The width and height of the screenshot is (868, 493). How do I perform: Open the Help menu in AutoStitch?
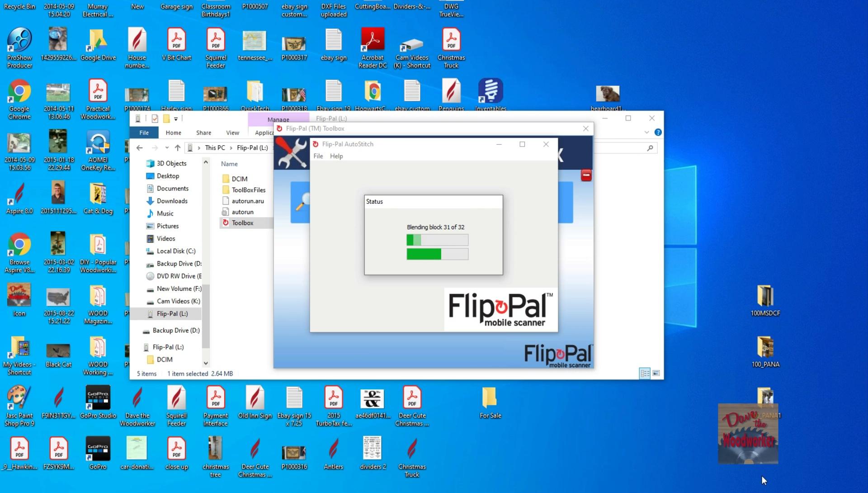[336, 156]
